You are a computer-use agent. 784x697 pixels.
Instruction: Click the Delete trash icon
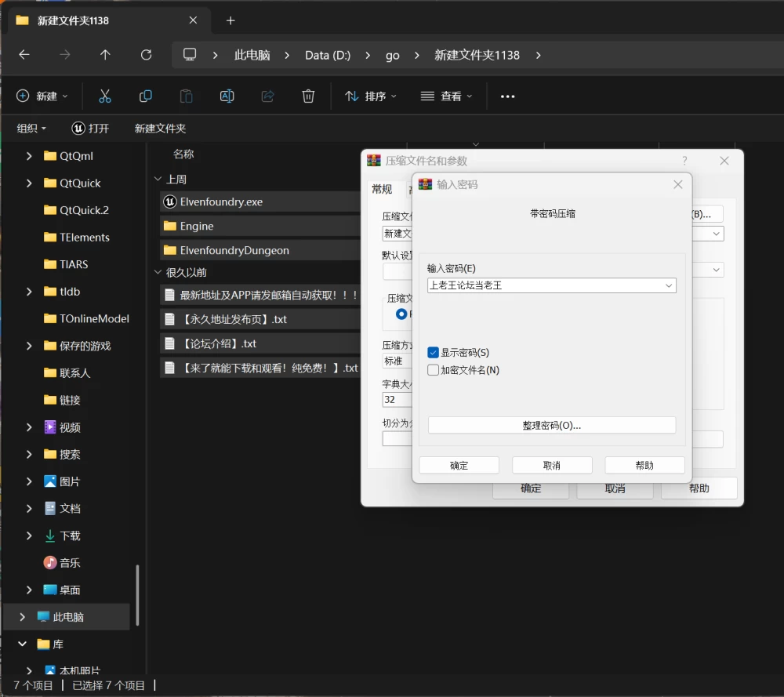point(308,96)
